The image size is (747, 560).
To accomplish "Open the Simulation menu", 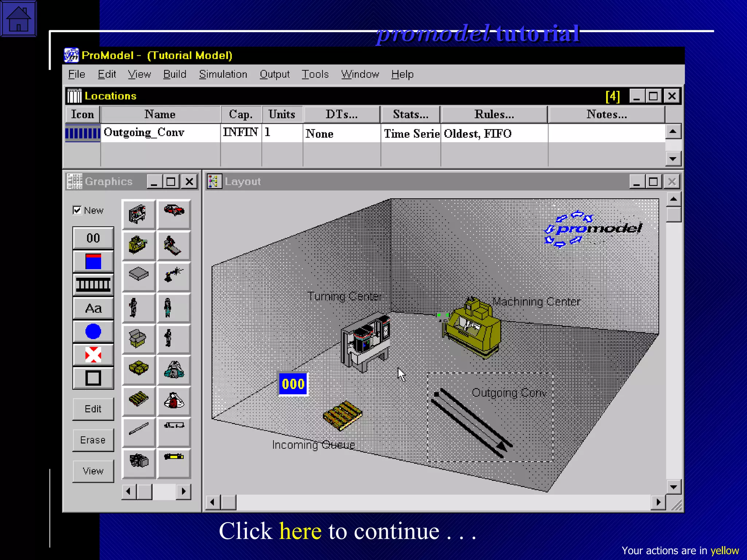I will click(223, 74).
